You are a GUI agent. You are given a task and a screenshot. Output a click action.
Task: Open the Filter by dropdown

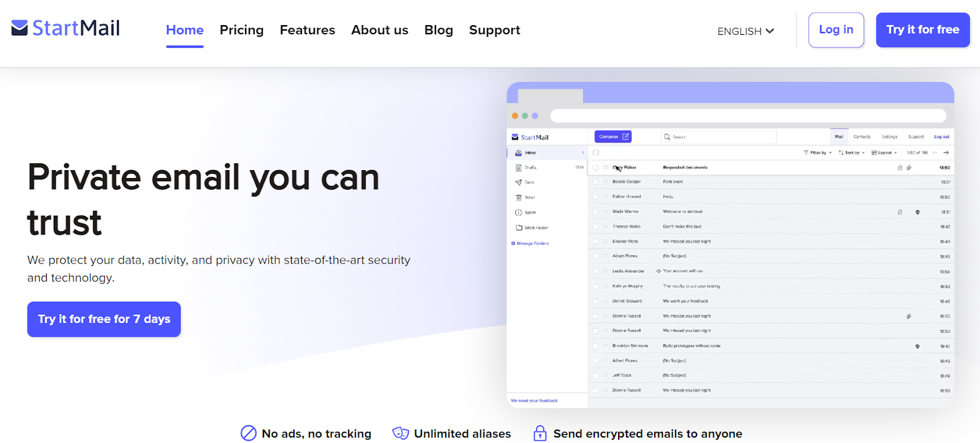pos(818,153)
